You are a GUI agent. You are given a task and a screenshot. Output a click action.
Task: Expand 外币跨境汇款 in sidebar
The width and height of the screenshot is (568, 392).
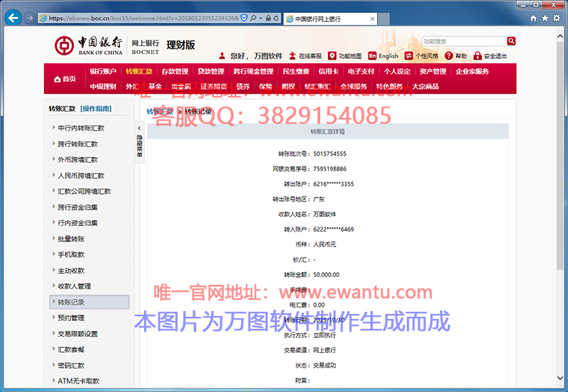tap(78, 159)
